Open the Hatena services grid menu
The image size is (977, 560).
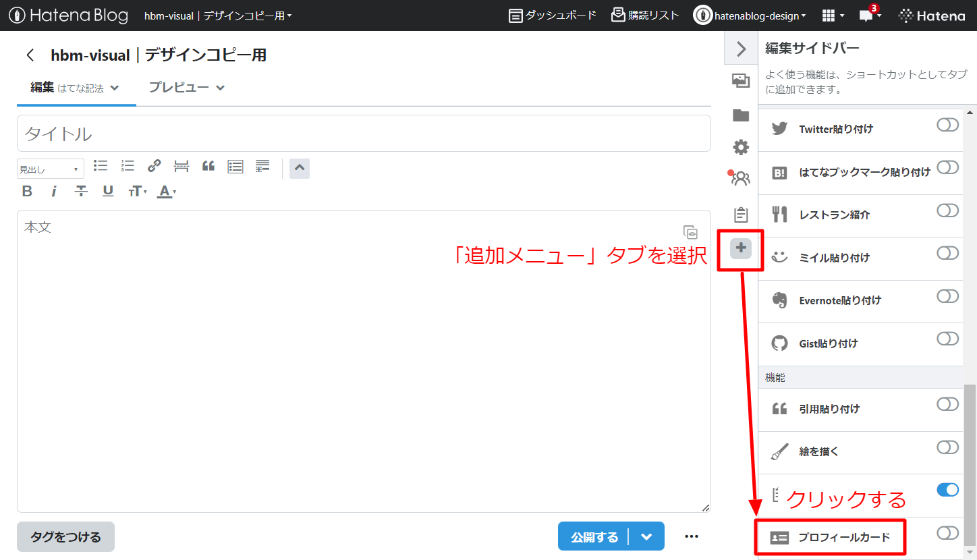click(833, 16)
